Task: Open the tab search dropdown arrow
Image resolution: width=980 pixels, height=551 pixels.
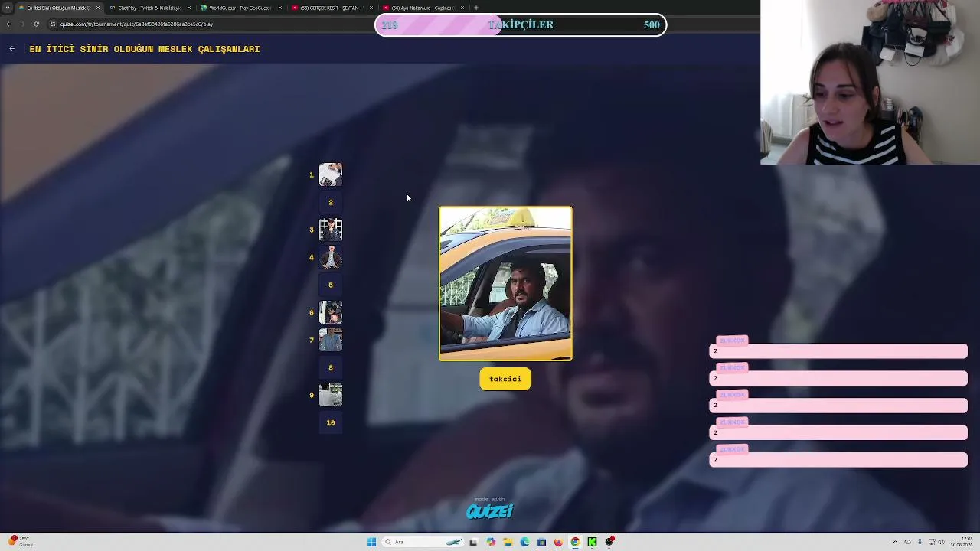Action: tap(8, 8)
